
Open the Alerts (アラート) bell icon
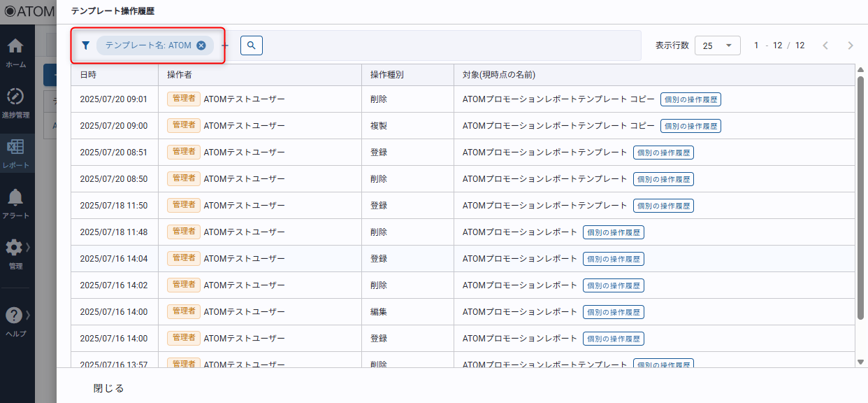(x=15, y=199)
